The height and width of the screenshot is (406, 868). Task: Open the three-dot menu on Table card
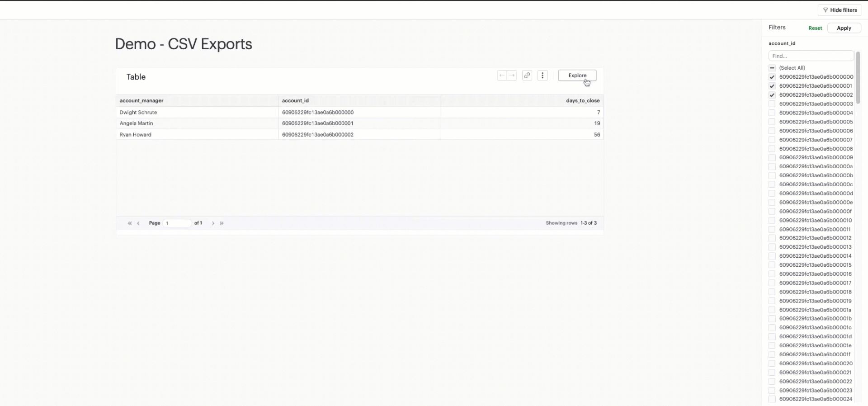point(542,76)
